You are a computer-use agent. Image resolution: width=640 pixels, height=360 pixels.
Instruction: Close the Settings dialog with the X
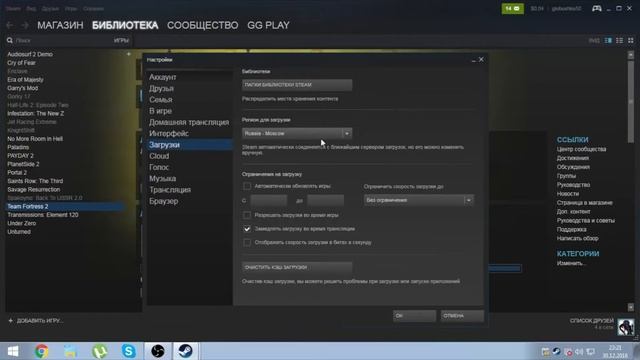pos(481,60)
